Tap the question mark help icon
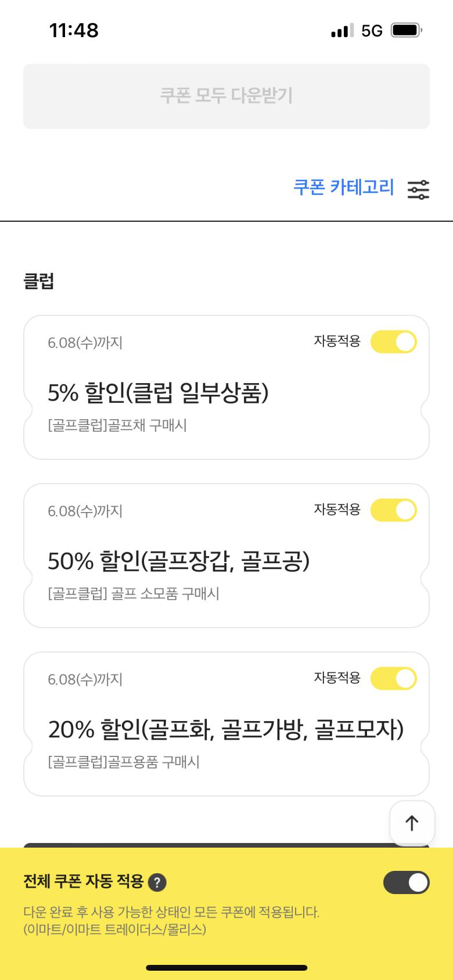453x980 pixels. pos(157,882)
